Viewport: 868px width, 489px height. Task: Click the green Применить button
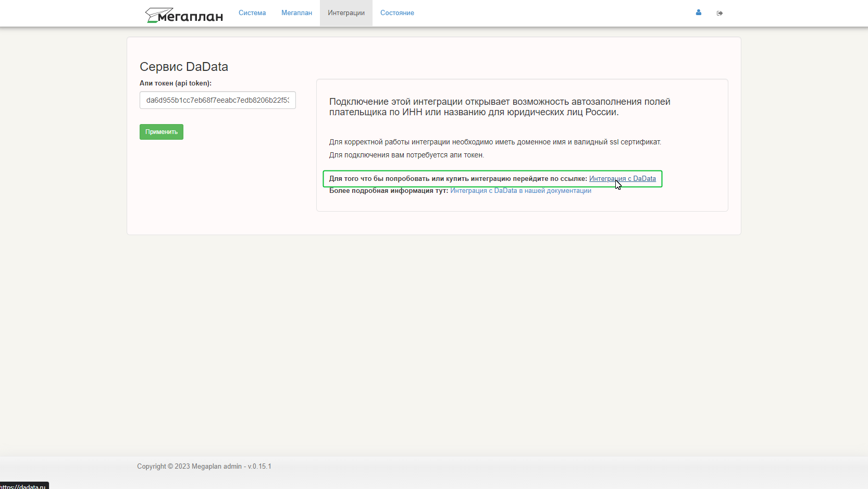tap(162, 132)
